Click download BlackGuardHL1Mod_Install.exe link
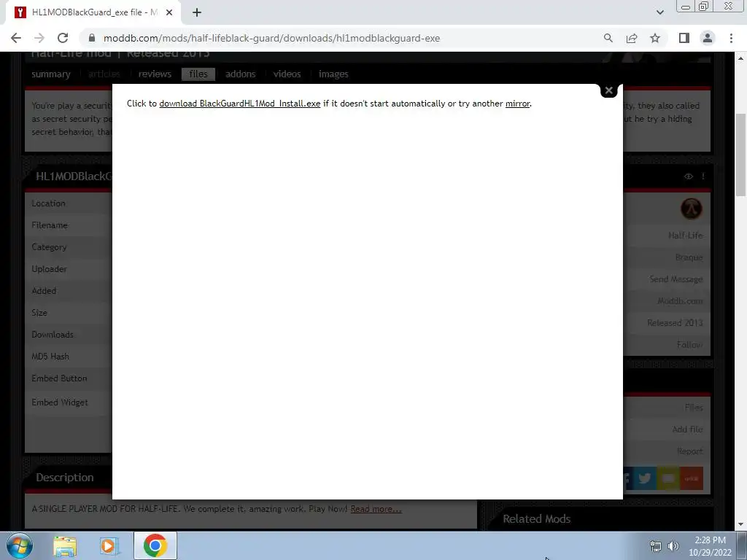Screen dimensions: 747x560 pyautogui.click(x=239, y=104)
